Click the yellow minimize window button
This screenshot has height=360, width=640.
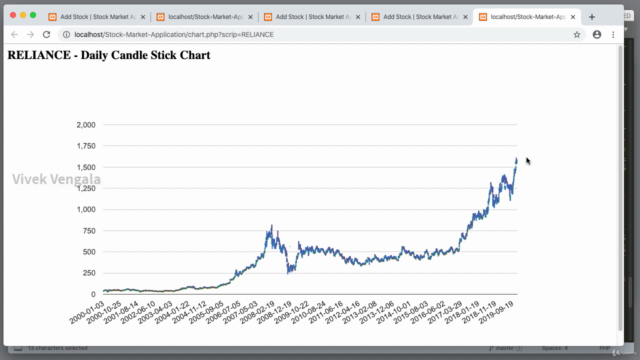pyautogui.click(x=23, y=15)
